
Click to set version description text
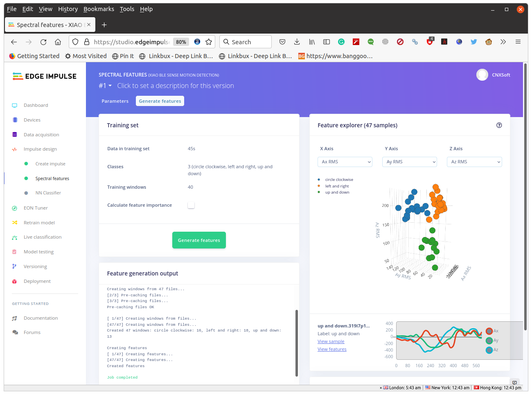(176, 86)
